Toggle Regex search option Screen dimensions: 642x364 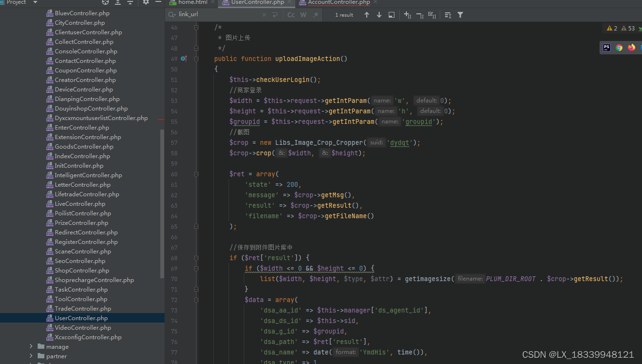pos(315,15)
